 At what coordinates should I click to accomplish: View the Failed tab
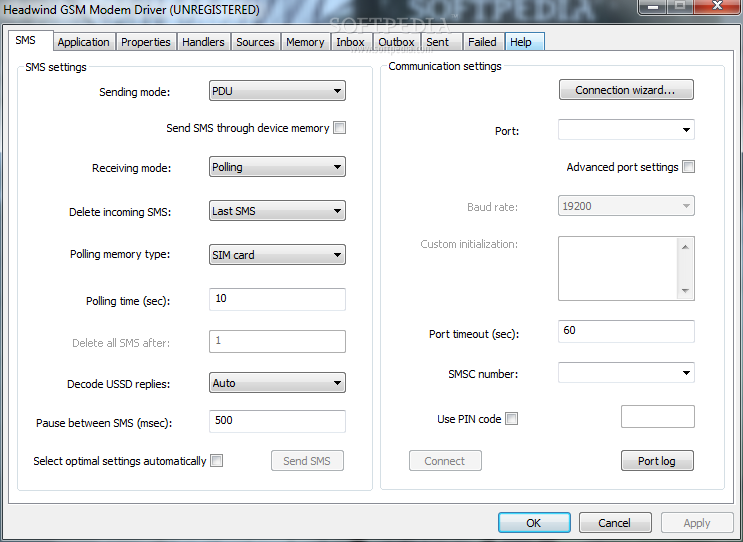[x=482, y=42]
